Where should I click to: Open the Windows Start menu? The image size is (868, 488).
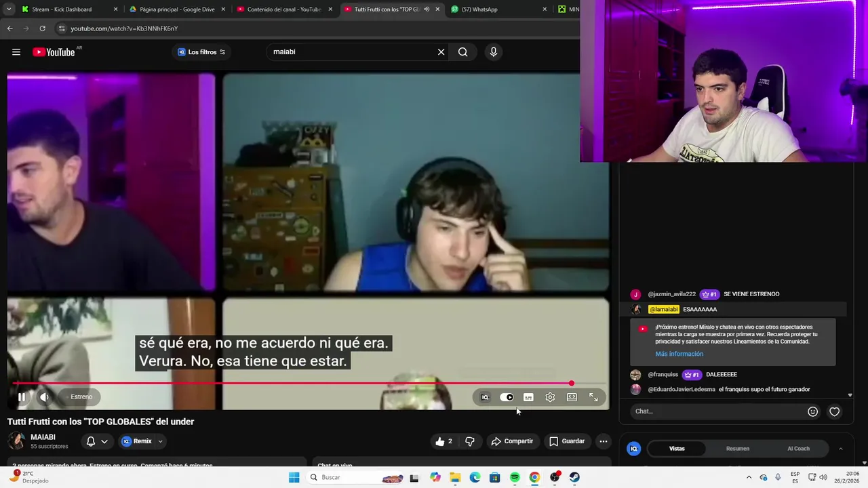tap(294, 477)
